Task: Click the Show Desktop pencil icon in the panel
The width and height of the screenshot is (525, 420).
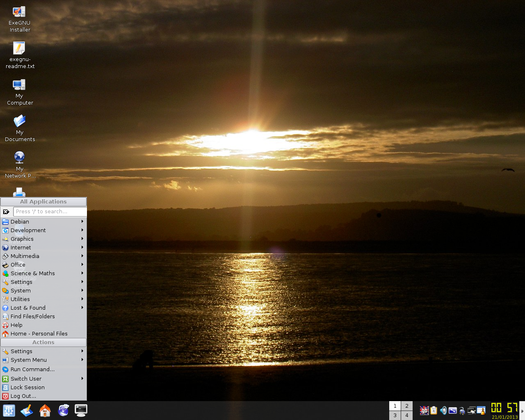Action: coord(27,410)
